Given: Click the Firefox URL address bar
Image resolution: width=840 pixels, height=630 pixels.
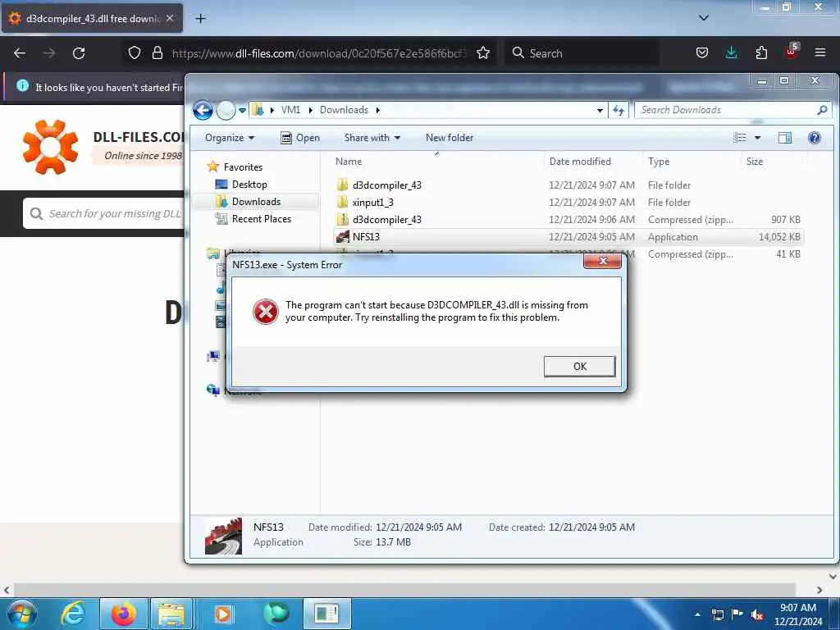Looking at the screenshot, I should [319, 53].
